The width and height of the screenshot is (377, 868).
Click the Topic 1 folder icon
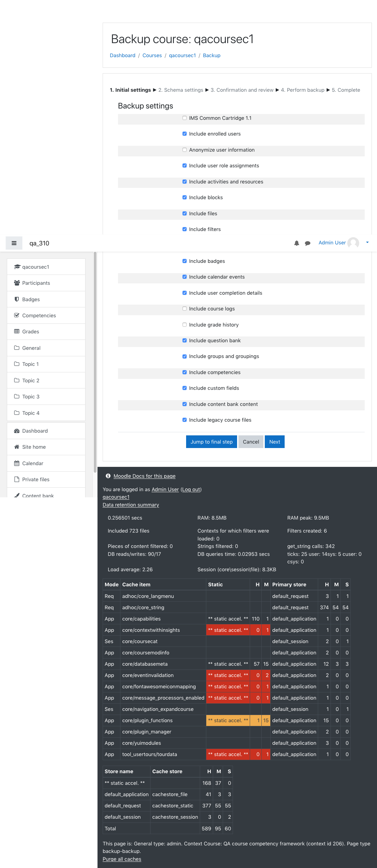(17, 364)
